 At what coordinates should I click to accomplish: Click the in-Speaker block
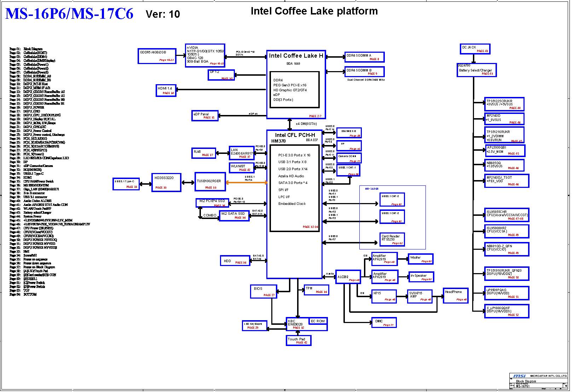point(421,277)
